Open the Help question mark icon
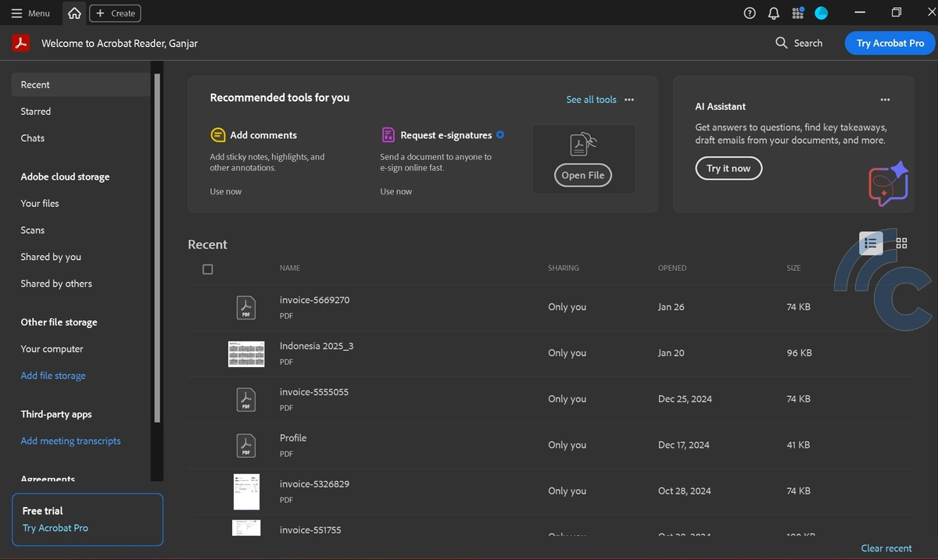This screenshot has height=560, width=938. pyautogui.click(x=750, y=13)
